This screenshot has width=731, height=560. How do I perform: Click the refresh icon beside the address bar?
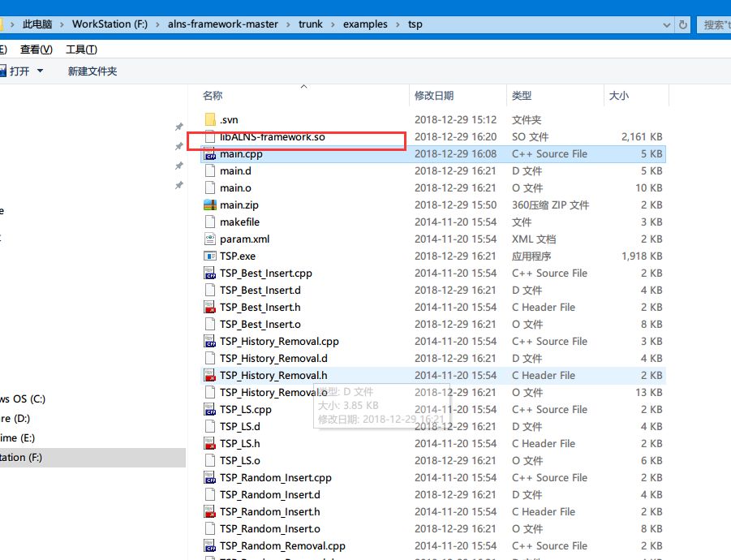point(684,24)
